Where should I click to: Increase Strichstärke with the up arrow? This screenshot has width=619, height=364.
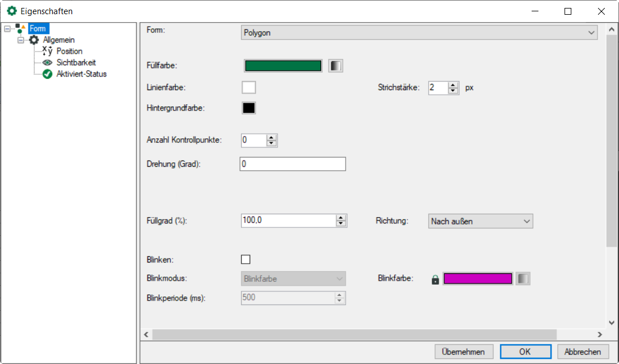[453, 85]
